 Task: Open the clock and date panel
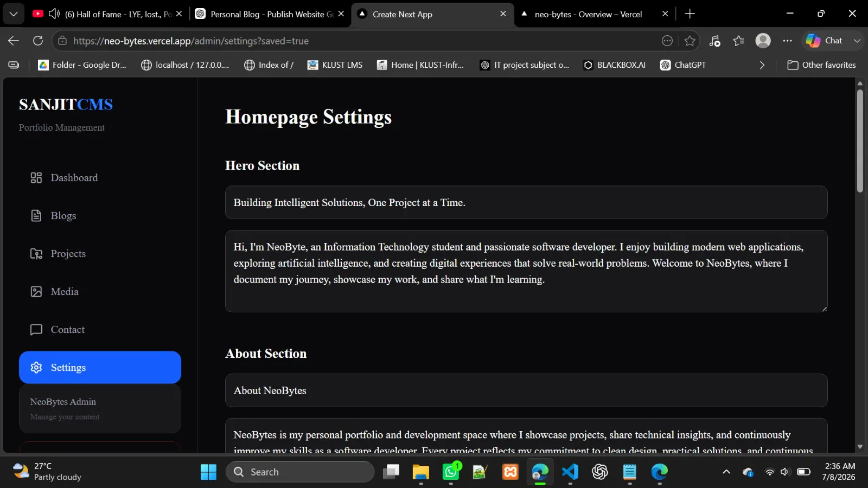coord(839,472)
